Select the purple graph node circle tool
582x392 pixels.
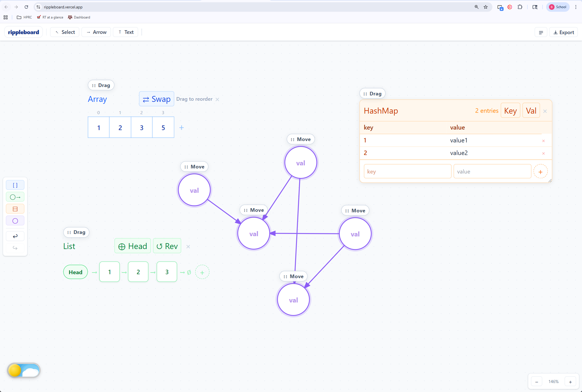(x=15, y=221)
